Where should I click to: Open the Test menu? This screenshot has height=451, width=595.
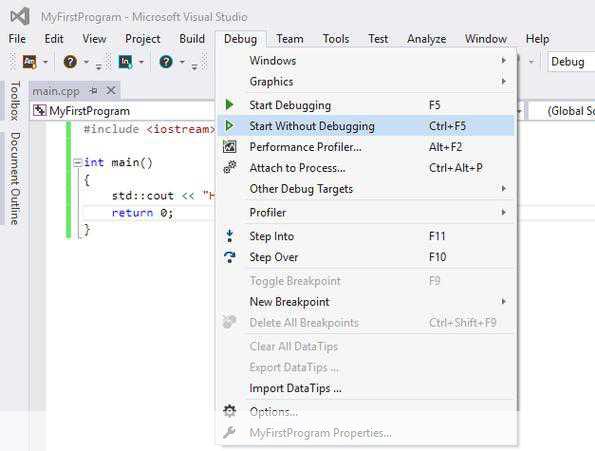pyautogui.click(x=378, y=39)
